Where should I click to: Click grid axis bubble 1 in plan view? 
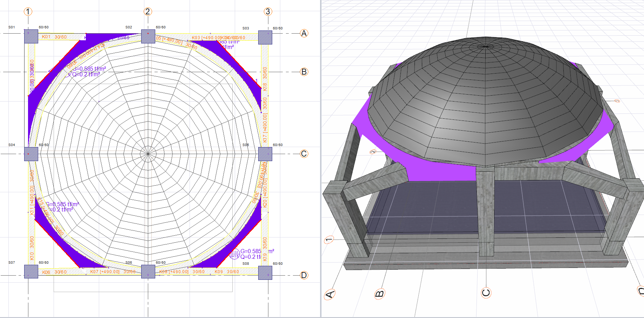(28, 12)
